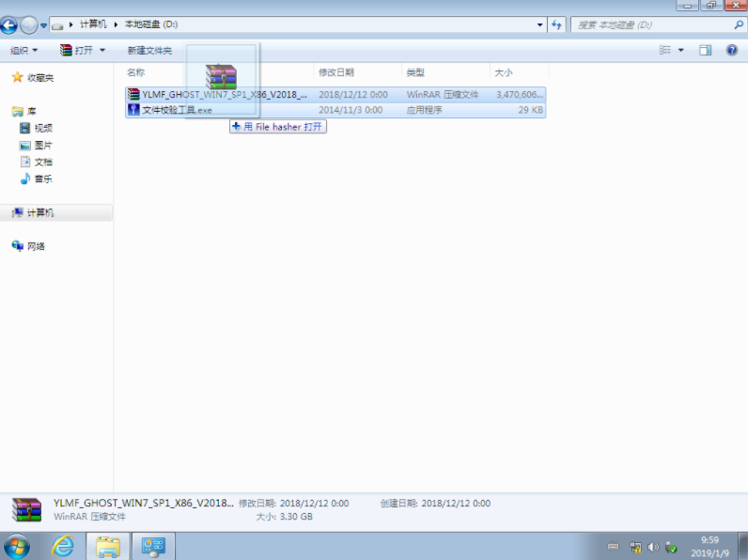Select 本地磁盘 (D:) in the address breadcrumb
Image resolution: width=748 pixels, height=560 pixels.
coord(151,24)
